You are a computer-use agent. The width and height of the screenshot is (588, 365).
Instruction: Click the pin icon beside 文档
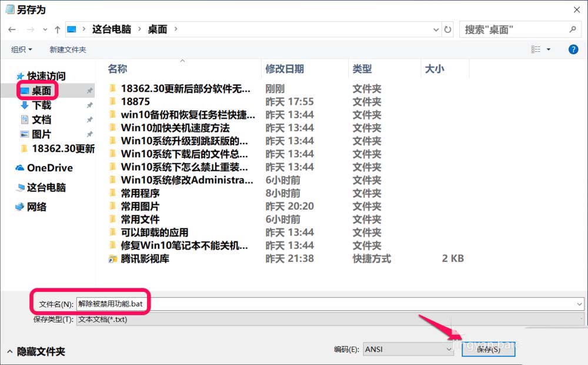pyautogui.click(x=89, y=120)
